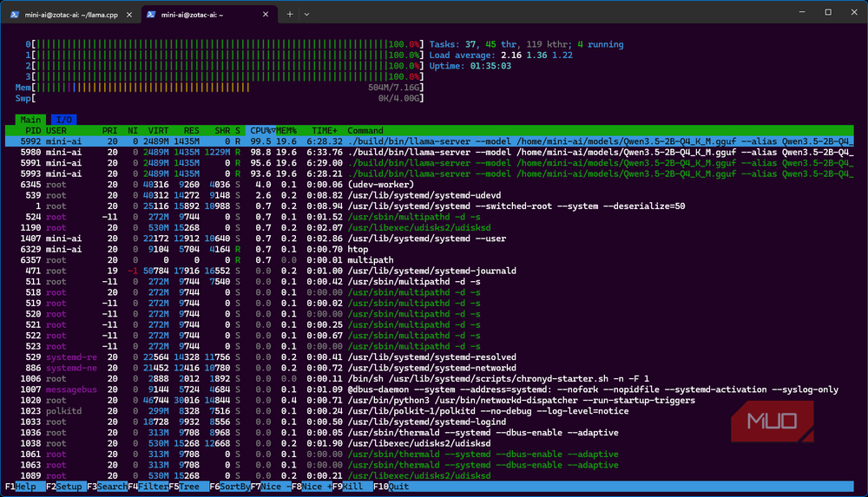The image size is (868, 497).
Task: Select the (udev-worker) process row
Action: click(429, 184)
